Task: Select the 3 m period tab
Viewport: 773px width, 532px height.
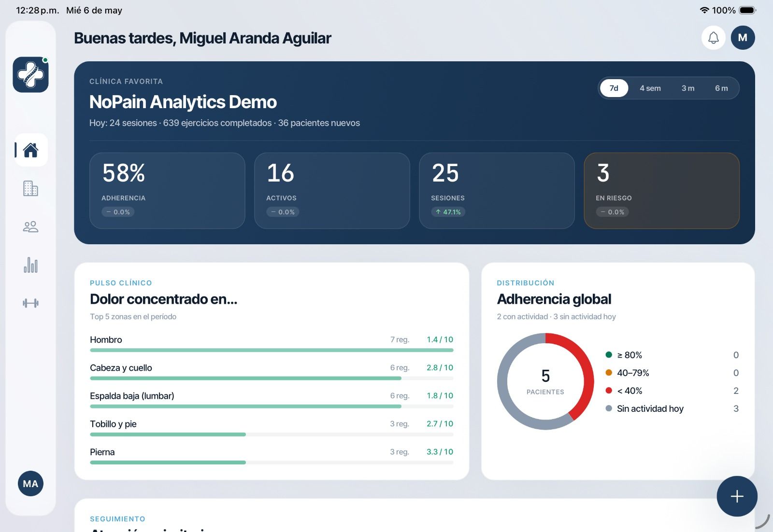Action: [x=688, y=88]
